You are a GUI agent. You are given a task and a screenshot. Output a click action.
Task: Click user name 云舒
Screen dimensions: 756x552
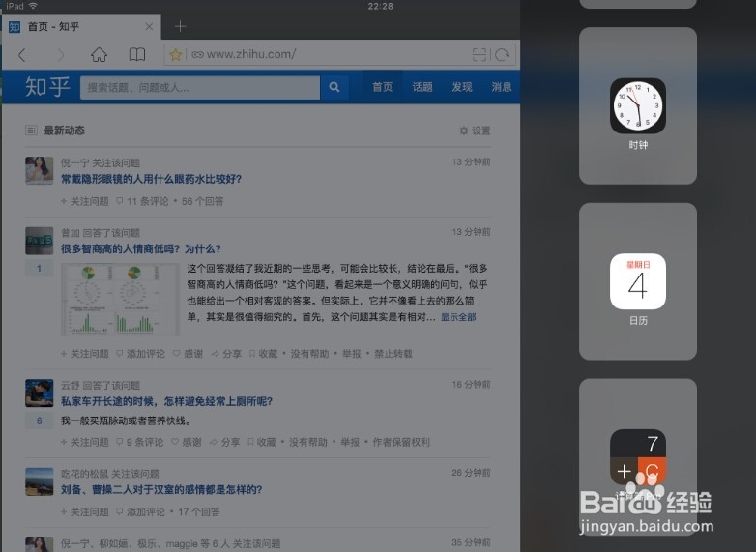click(x=71, y=385)
